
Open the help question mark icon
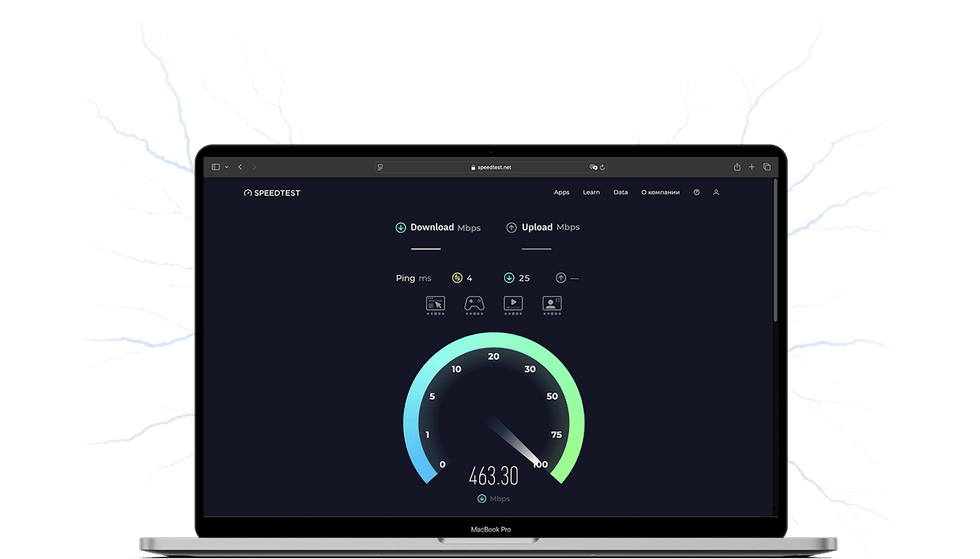696,192
